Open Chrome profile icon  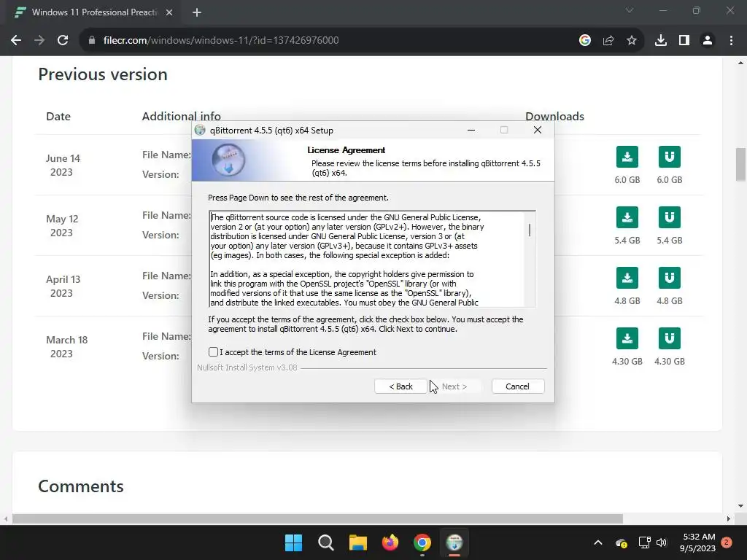[708, 40]
